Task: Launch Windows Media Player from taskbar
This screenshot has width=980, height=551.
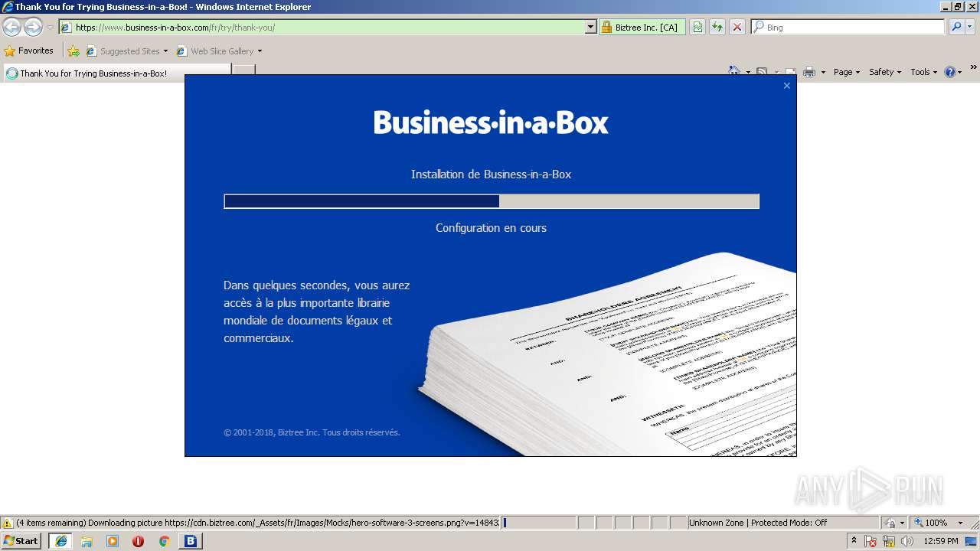Action: click(x=113, y=541)
